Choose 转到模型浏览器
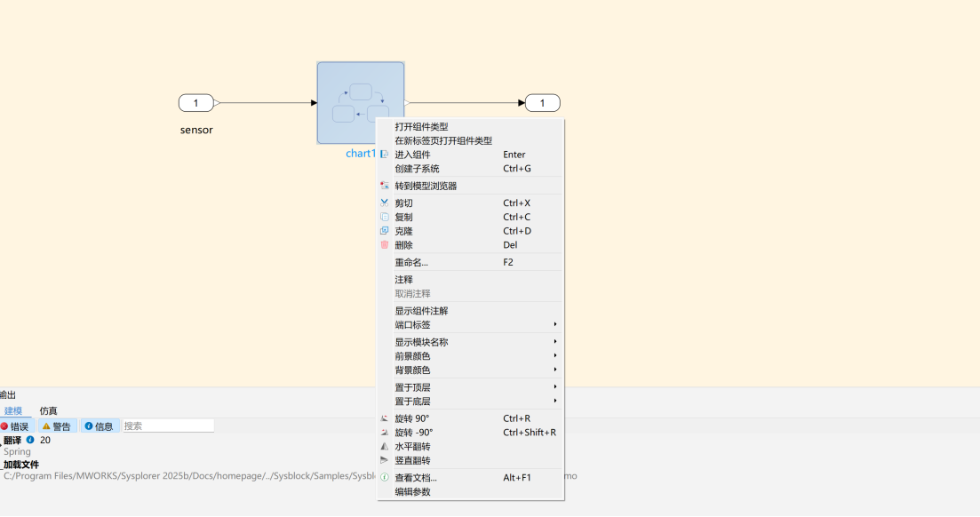 pyautogui.click(x=470, y=186)
